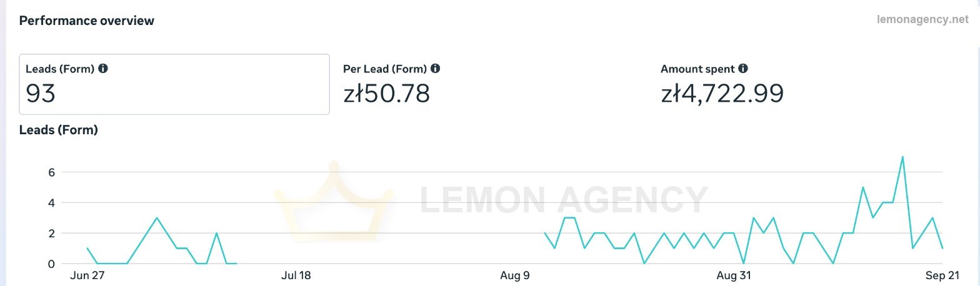The height and width of the screenshot is (286, 980).
Task: Select the Leads (Form) metric card
Action: pyautogui.click(x=174, y=84)
